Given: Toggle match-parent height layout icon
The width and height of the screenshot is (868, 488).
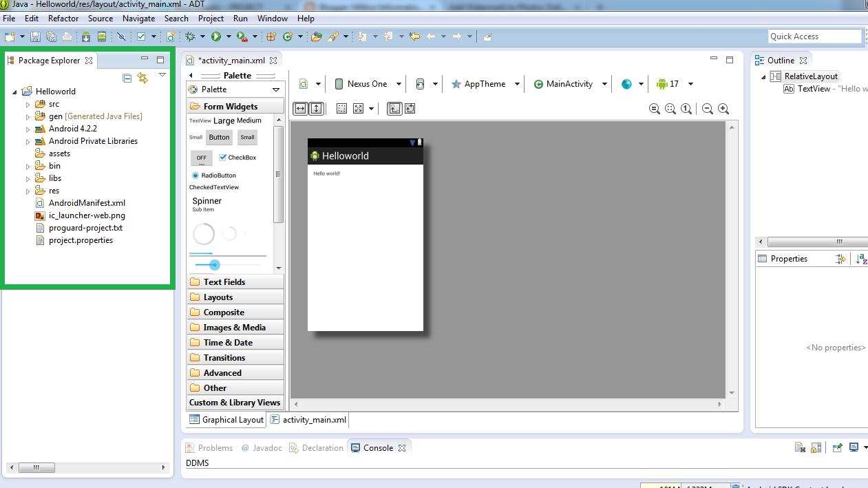Looking at the screenshot, I should tap(316, 109).
